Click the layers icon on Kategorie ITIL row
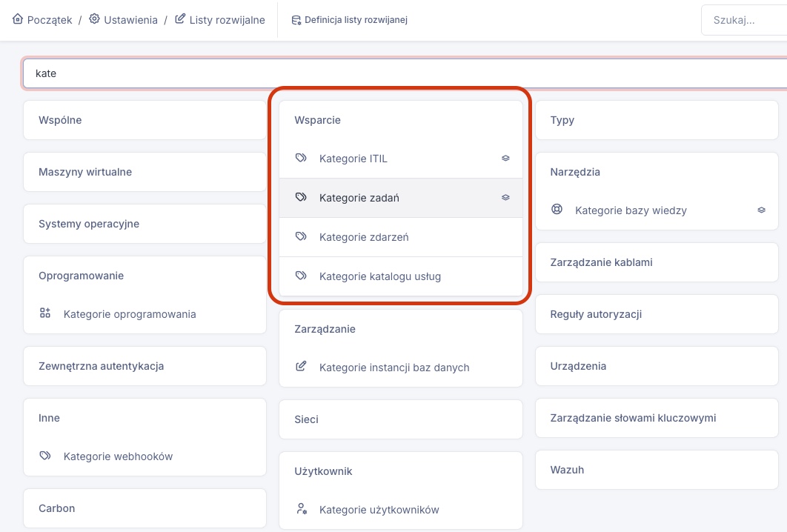The height and width of the screenshot is (532, 787). pos(505,159)
